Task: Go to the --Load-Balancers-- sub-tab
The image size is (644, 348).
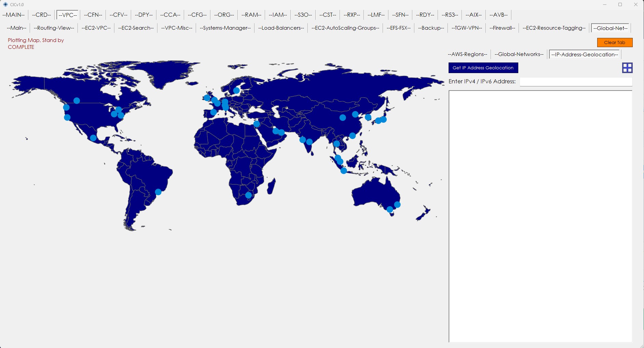Action: tap(281, 28)
